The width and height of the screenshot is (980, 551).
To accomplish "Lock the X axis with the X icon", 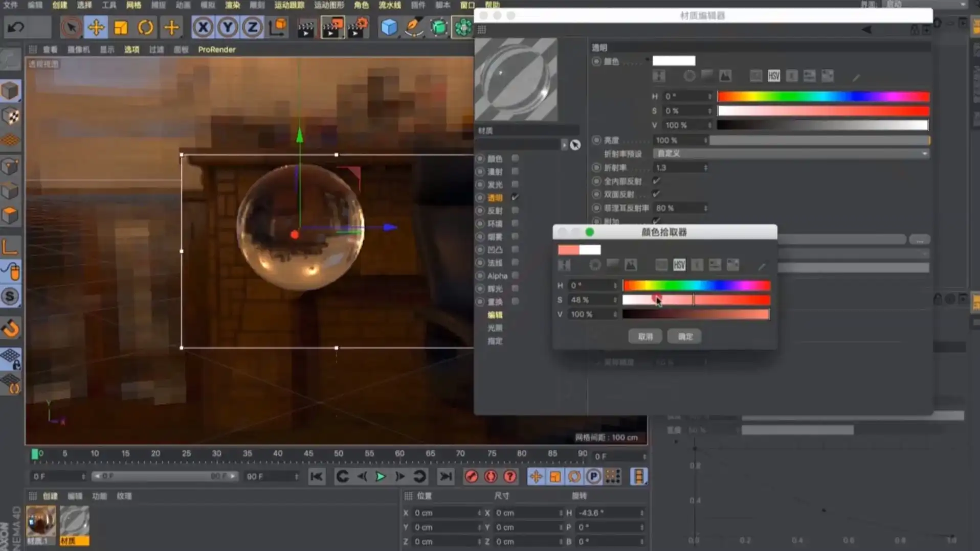I will [x=203, y=27].
